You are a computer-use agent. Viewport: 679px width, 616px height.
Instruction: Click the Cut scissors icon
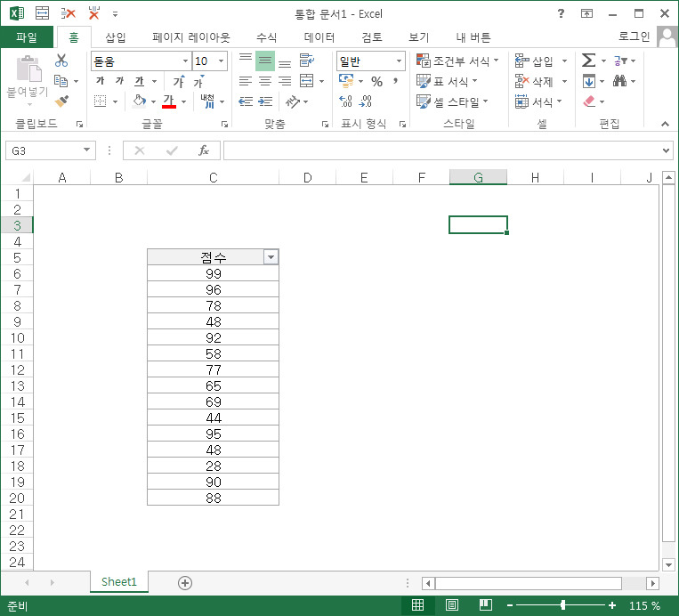[x=61, y=61]
